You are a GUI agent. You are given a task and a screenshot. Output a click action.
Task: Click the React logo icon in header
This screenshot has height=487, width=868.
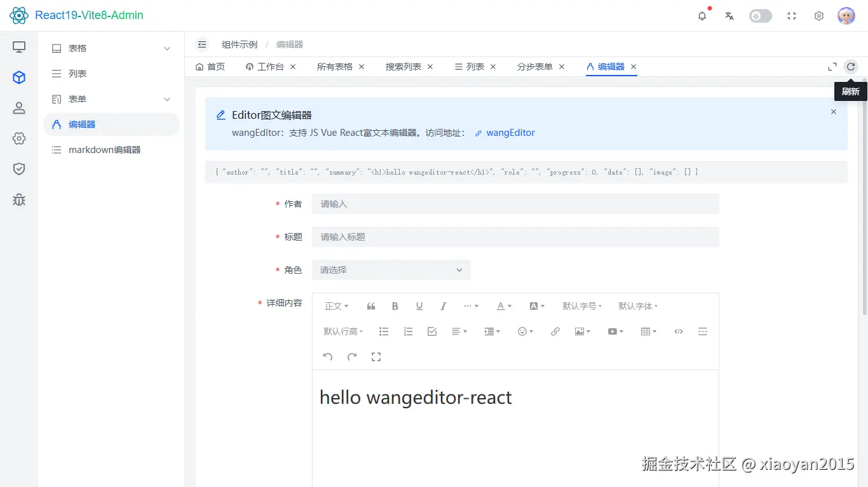pos(19,15)
